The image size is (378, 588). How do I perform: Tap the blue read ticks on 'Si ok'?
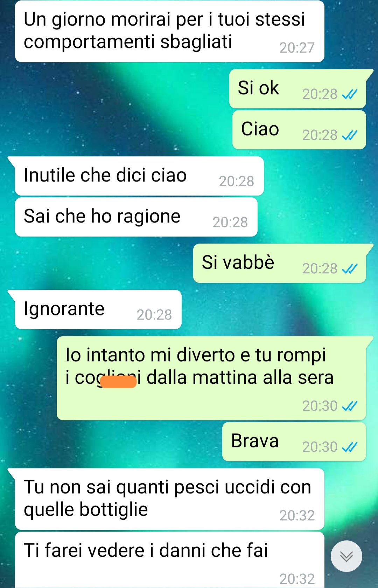349,94
